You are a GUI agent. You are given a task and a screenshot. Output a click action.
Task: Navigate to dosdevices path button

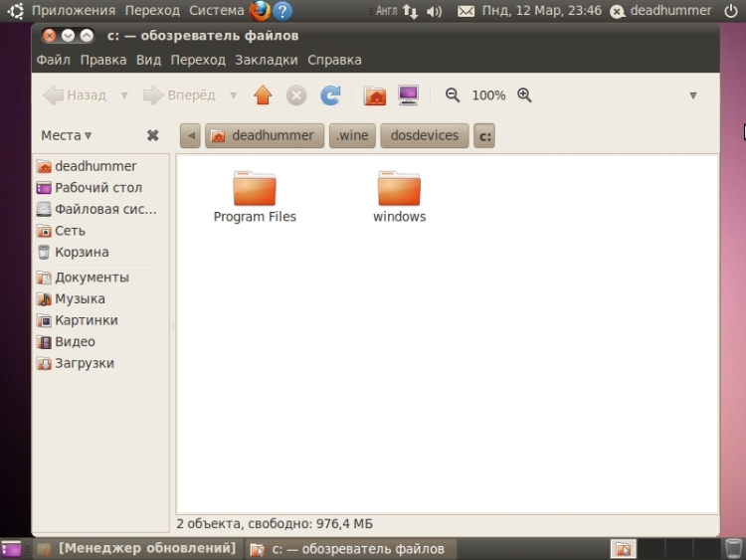tap(425, 135)
